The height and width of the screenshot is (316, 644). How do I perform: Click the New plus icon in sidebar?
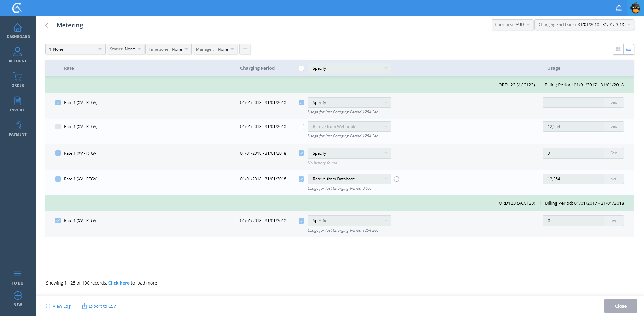coord(18,296)
